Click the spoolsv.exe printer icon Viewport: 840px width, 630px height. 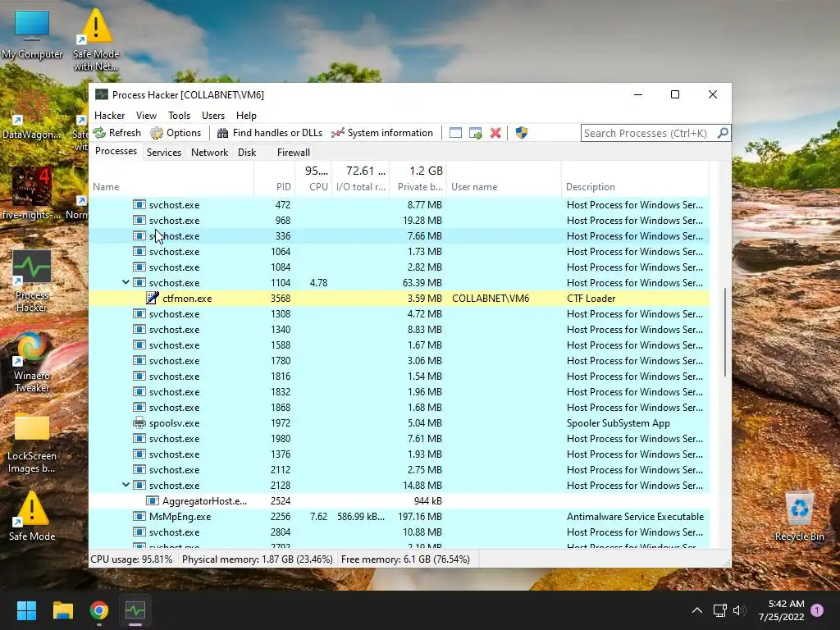click(x=139, y=422)
